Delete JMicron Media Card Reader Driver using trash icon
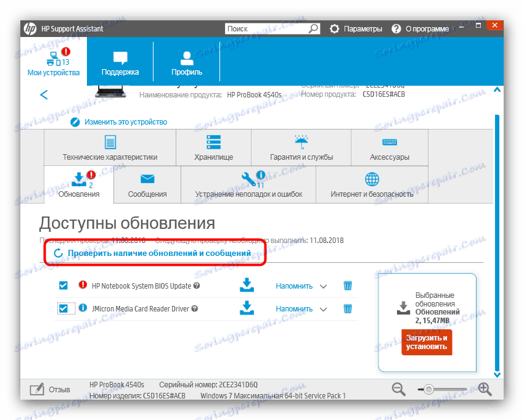Viewport: 524px width, 420px height. click(x=348, y=308)
